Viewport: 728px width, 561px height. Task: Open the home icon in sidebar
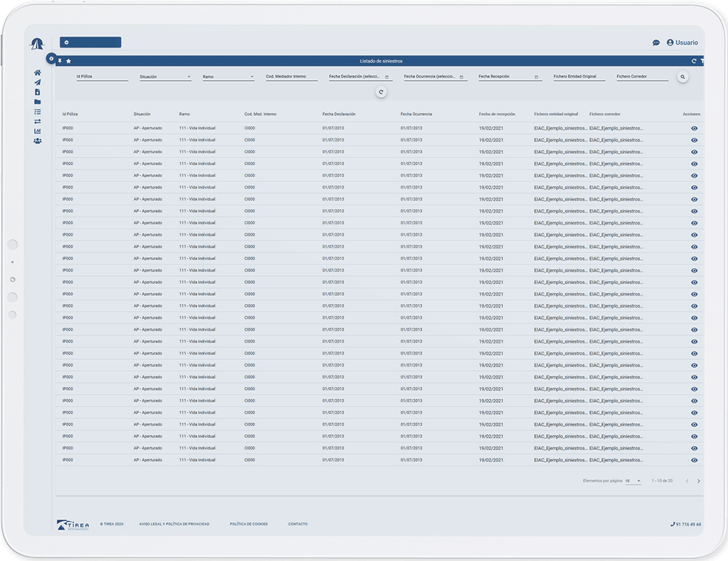37,73
